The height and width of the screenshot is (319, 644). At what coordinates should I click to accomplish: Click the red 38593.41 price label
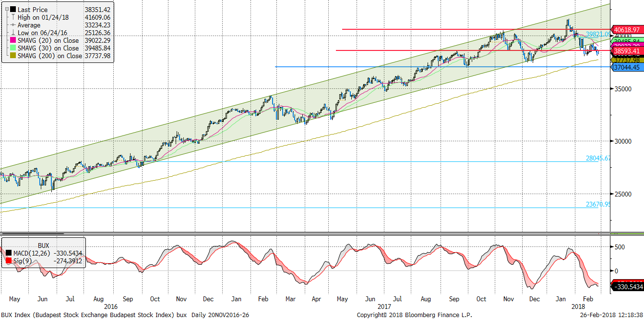click(627, 50)
